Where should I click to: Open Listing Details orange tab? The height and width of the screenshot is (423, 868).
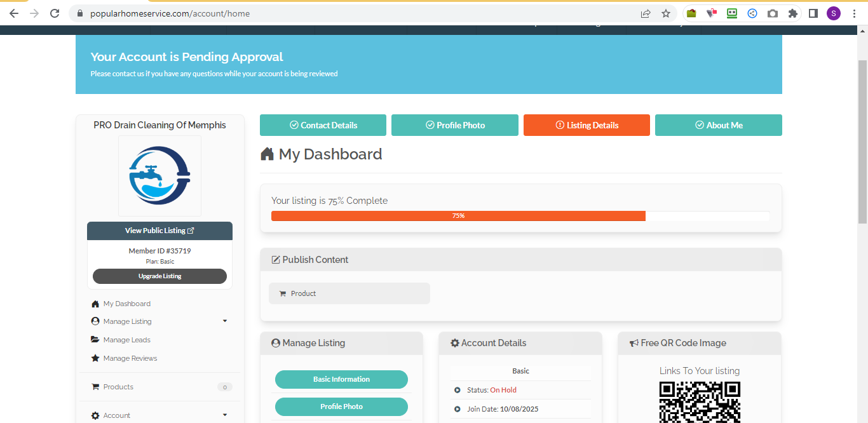click(587, 125)
